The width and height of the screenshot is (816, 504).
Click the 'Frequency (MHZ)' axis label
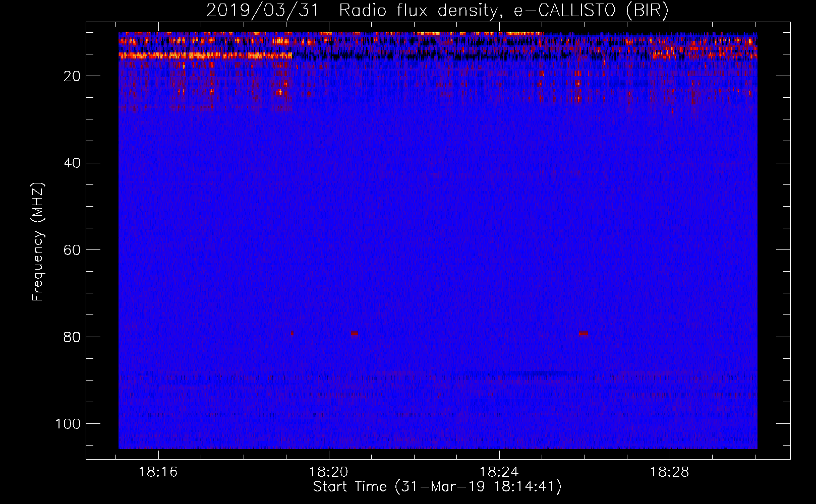click(x=38, y=241)
